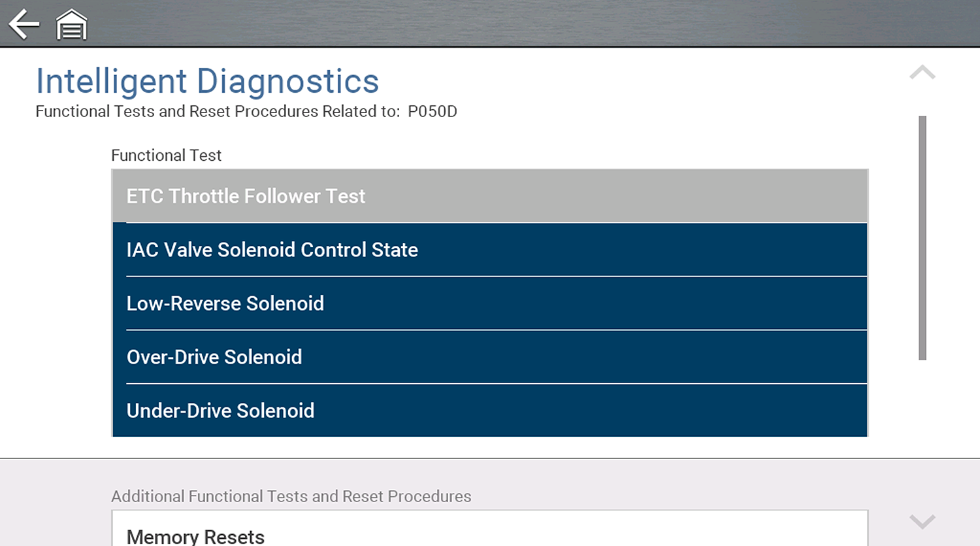The height and width of the screenshot is (546, 980).
Task: Click the Functional Tests and Reset Procedures subtitle
Action: (217, 112)
